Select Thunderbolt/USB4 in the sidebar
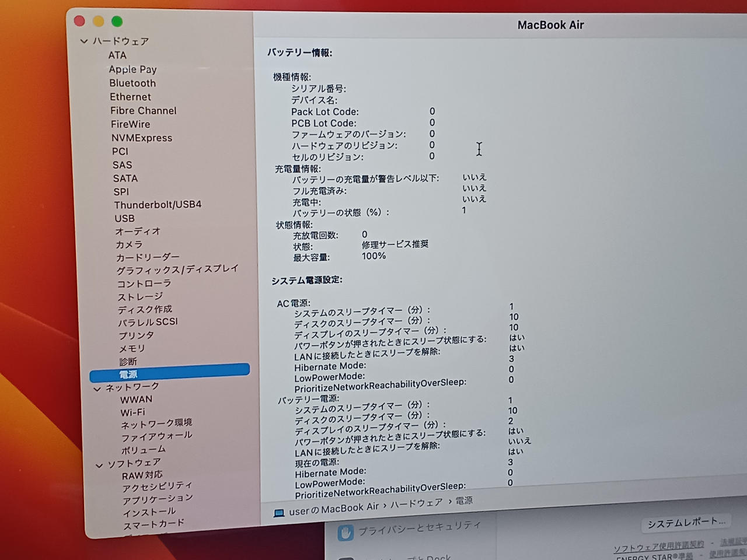747x560 pixels. pyautogui.click(x=158, y=205)
